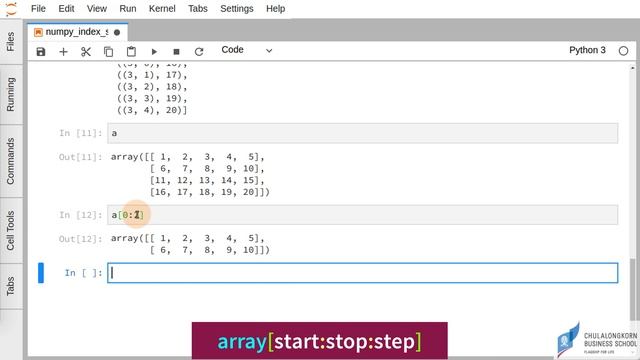Paste cells from the clipboard icon
Screen dimensions: 640x360
point(131,52)
